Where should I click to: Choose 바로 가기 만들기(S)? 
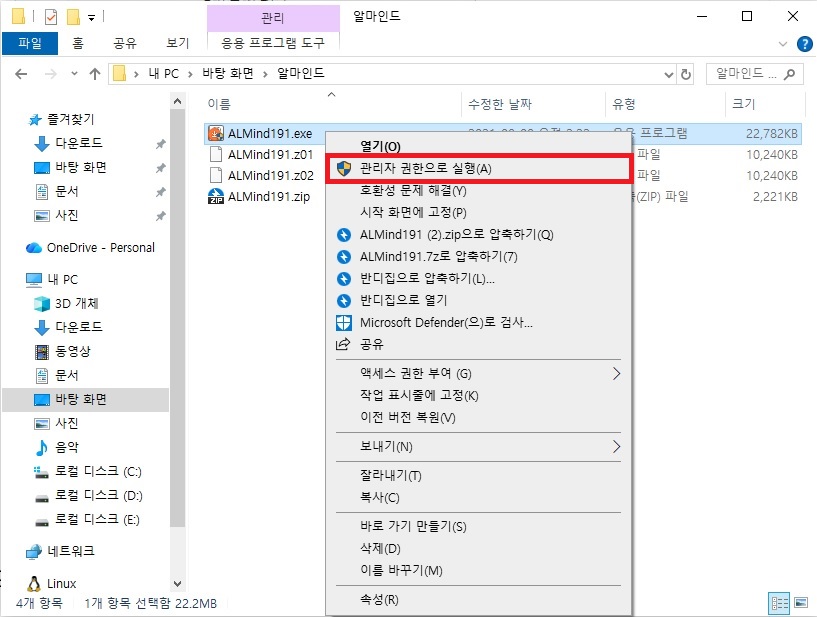tap(479, 526)
